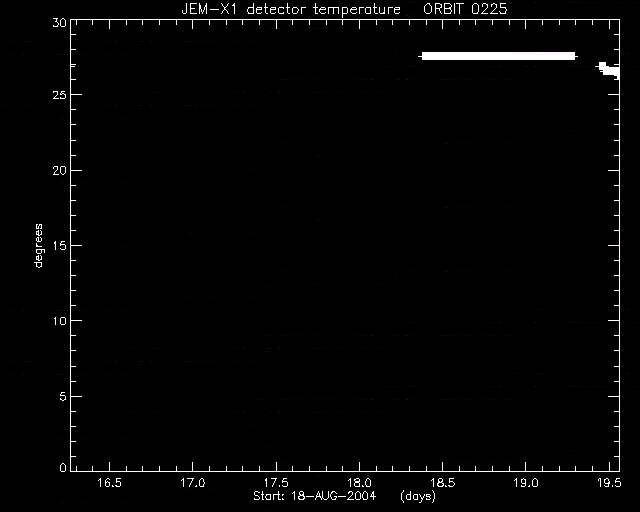This screenshot has width=640, height=512.
Task: Click the 19.5 x-axis tick label
Action: [609, 483]
